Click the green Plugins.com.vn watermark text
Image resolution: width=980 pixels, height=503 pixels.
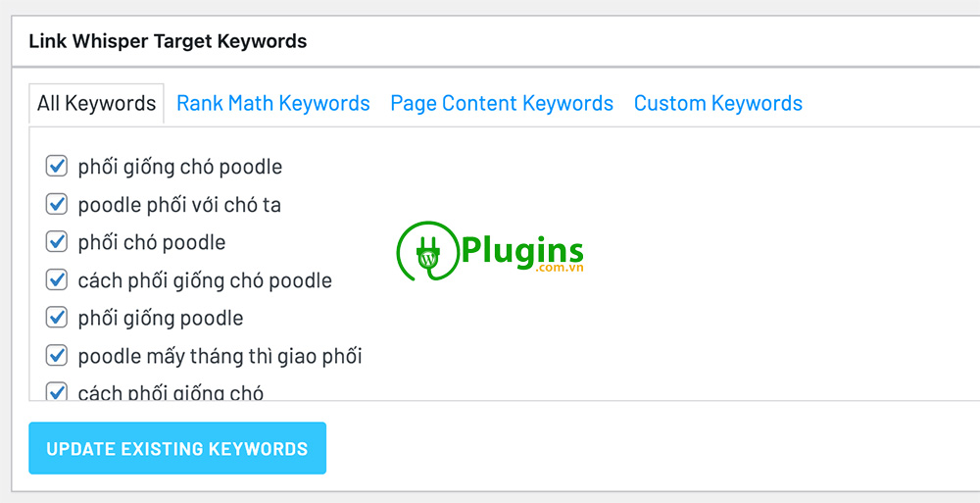[521, 252]
